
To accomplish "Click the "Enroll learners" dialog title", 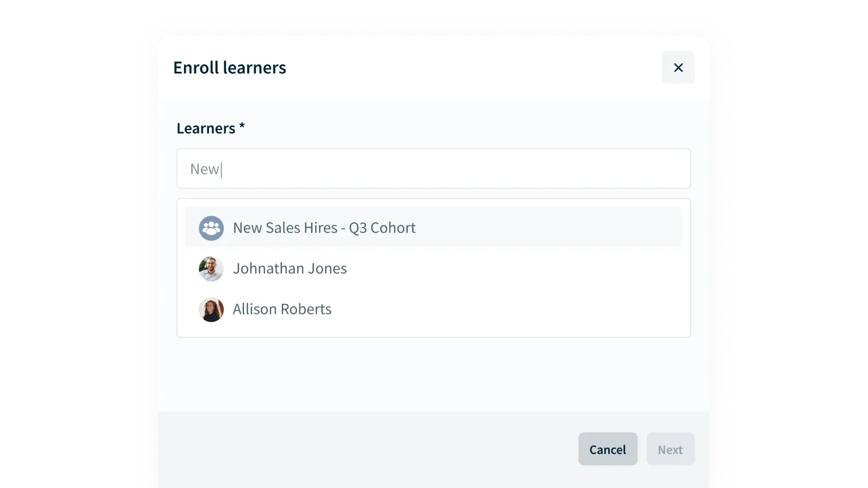I will click(229, 68).
